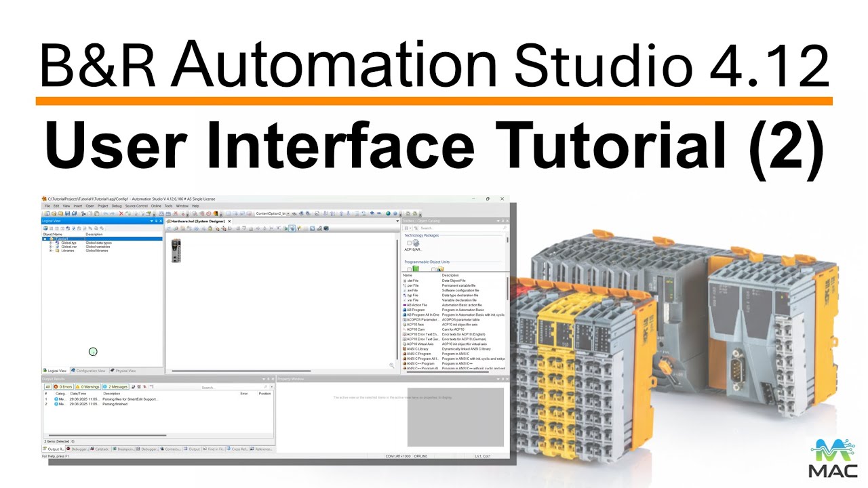Open the Source Control menu
868x488 pixels.
click(x=136, y=206)
